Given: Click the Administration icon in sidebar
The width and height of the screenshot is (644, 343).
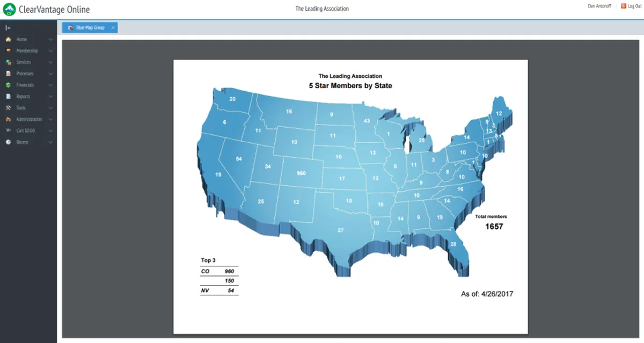Looking at the screenshot, I should (8, 119).
